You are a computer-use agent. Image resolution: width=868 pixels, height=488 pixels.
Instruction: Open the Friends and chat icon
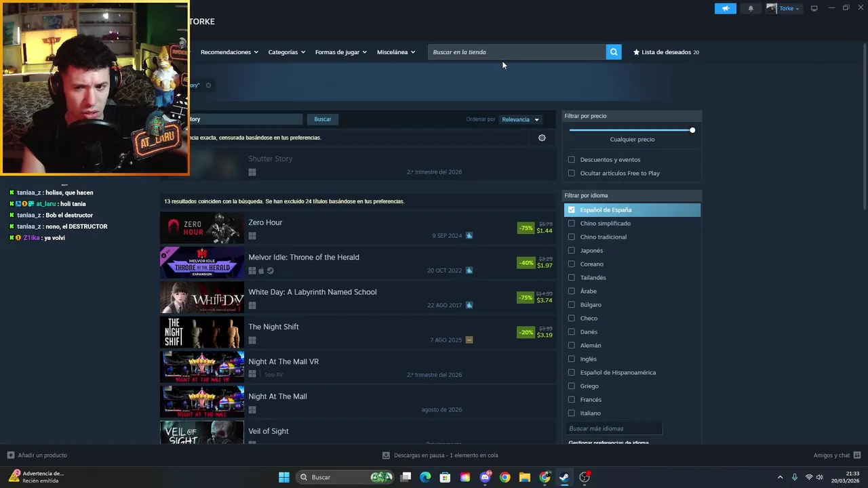click(857, 455)
